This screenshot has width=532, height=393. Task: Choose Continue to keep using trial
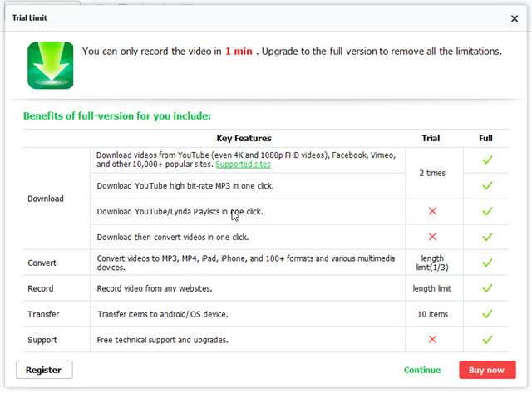click(x=422, y=370)
